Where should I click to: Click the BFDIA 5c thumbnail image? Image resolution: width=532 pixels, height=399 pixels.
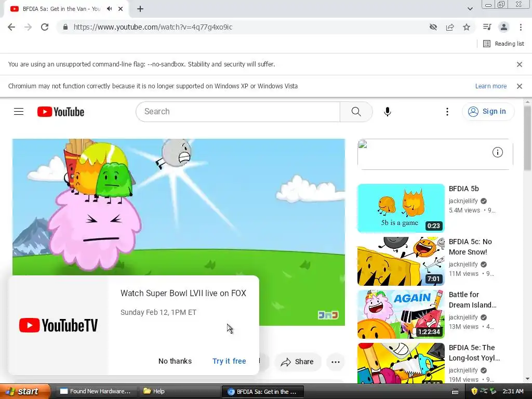(401, 261)
